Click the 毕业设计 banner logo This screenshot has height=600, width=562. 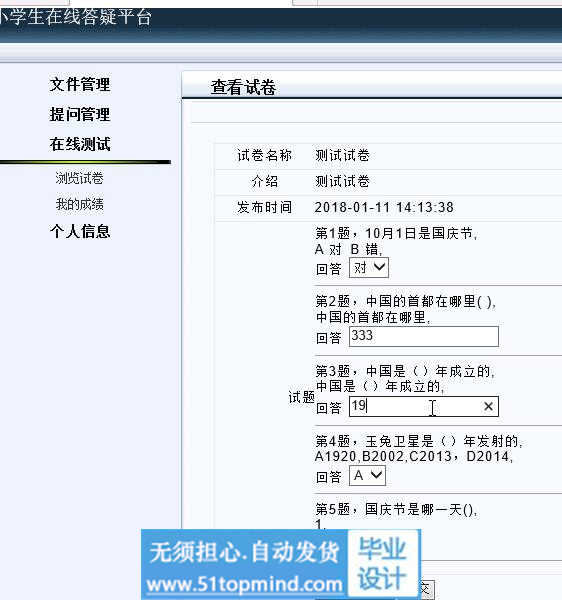tap(383, 564)
